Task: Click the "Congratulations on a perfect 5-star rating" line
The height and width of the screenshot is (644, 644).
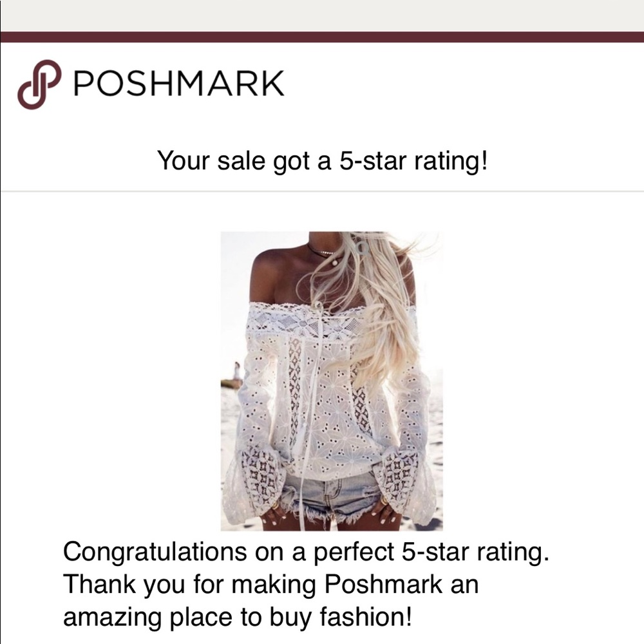Action: [306, 552]
